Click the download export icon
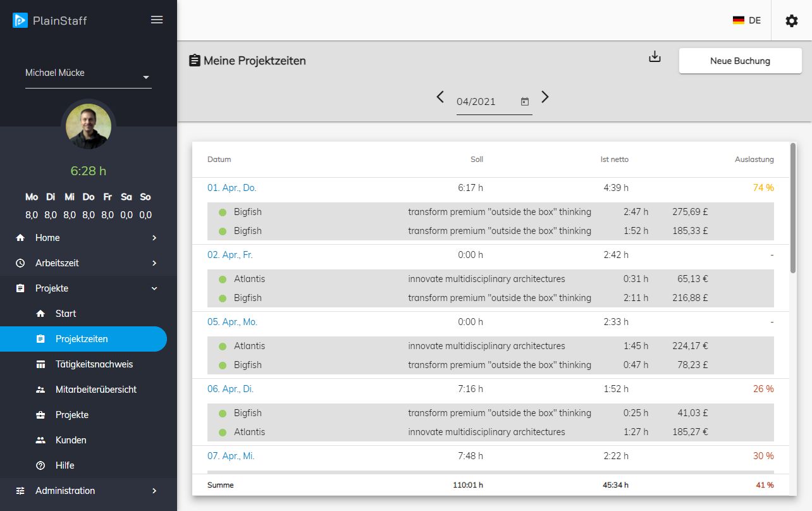The height and width of the screenshot is (511, 812). [x=655, y=57]
